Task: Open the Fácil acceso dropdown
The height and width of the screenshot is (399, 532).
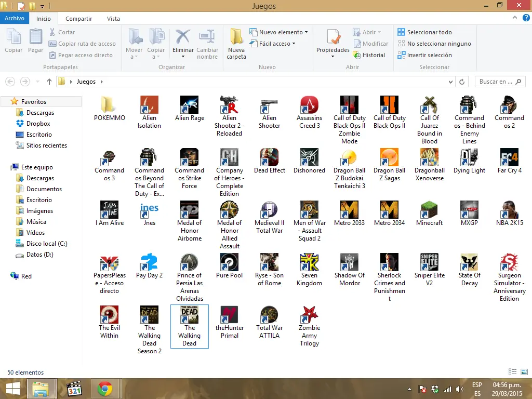Action: coord(272,44)
